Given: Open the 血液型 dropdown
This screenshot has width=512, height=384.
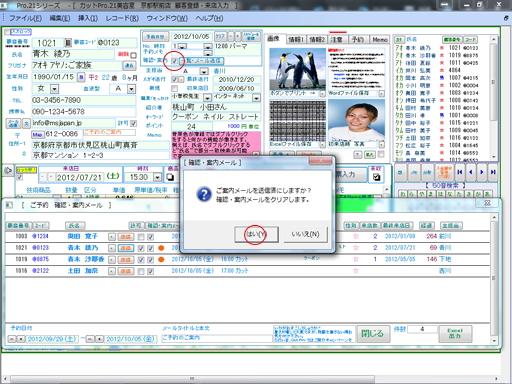Looking at the screenshot, I should [x=132, y=89].
